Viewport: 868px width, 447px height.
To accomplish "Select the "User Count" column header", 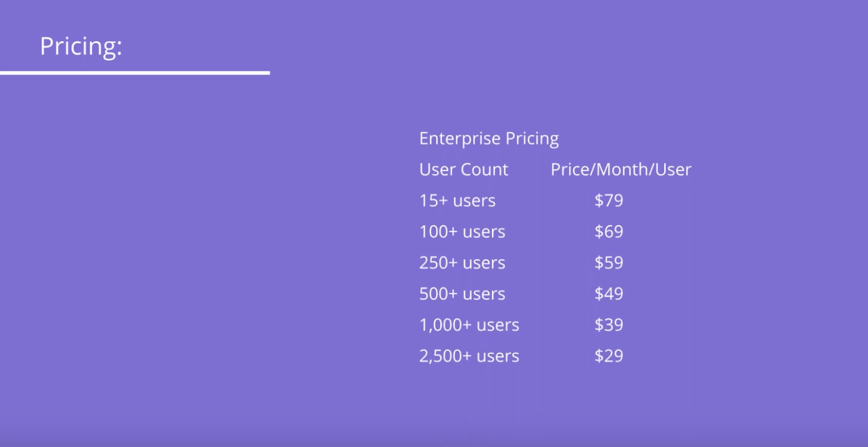I will coord(464,169).
